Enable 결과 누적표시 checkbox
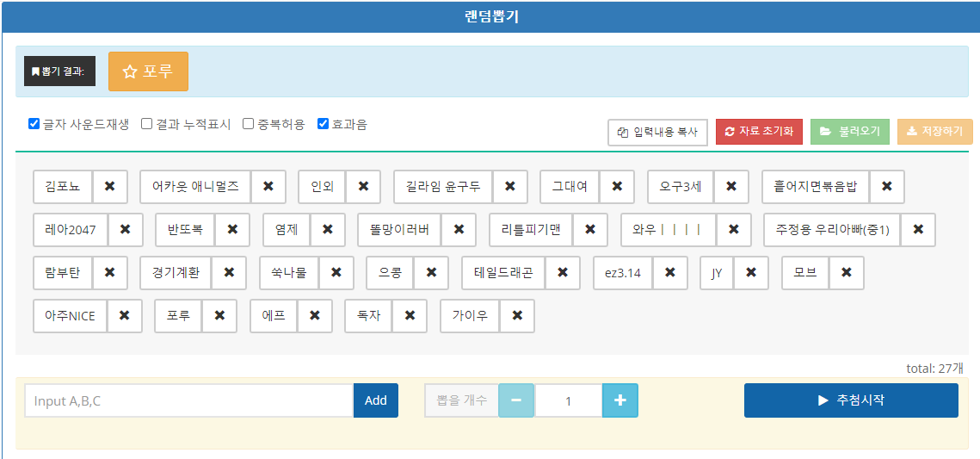The width and height of the screenshot is (980, 459). click(147, 124)
